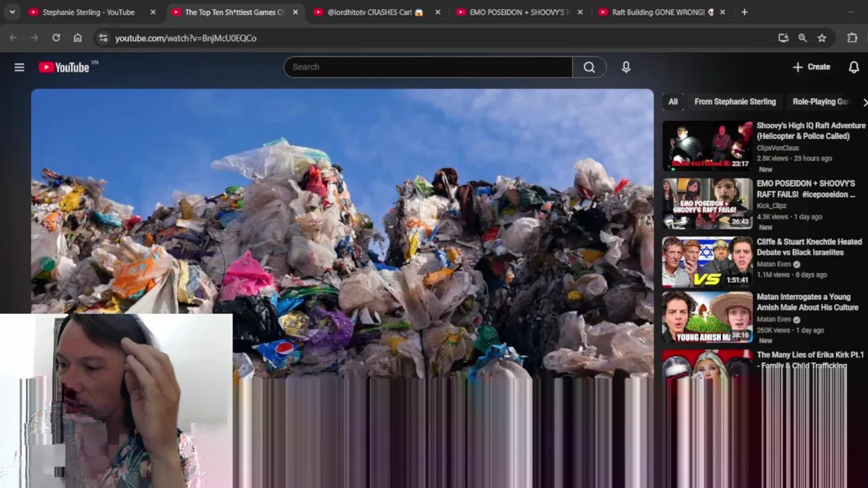The height and width of the screenshot is (488, 868).
Task: Filter by From Stephanie Sterling chip
Action: (x=735, y=102)
